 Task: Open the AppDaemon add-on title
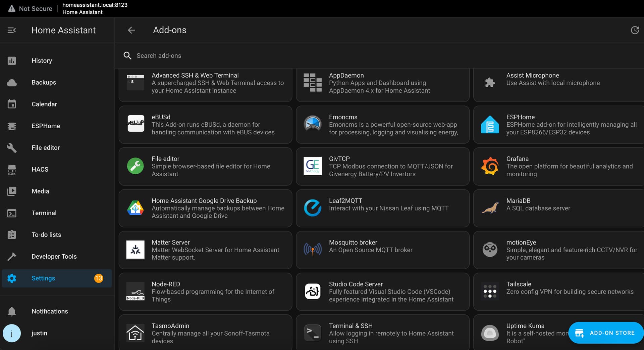[346, 75]
